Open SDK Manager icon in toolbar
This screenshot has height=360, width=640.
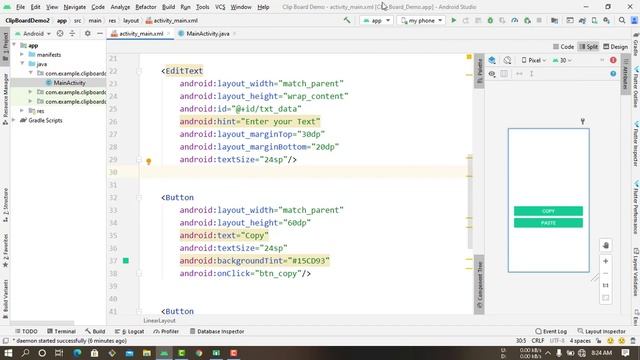607,20
